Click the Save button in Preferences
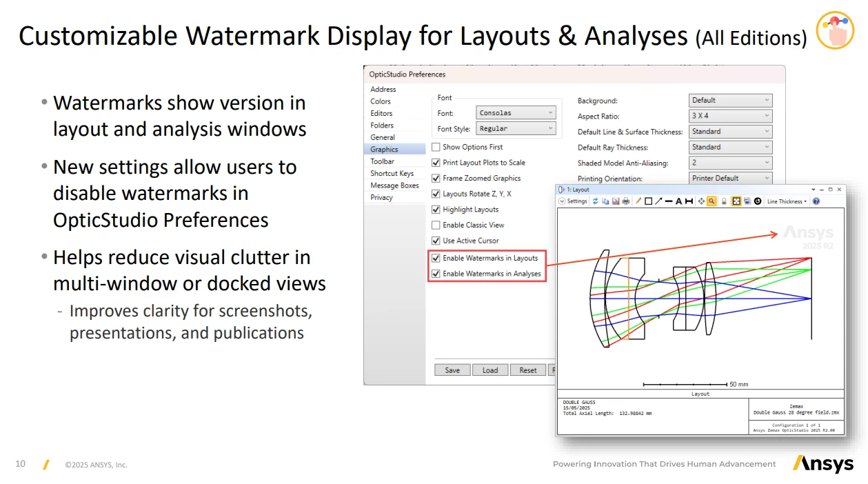 [452, 370]
